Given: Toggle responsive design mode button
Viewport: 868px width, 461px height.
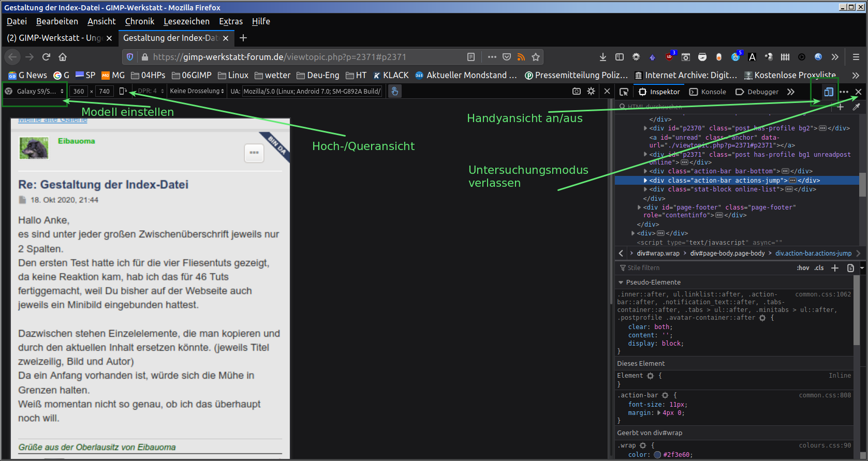Looking at the screenshot, I should pyautogui.click(x=828, y=92).
